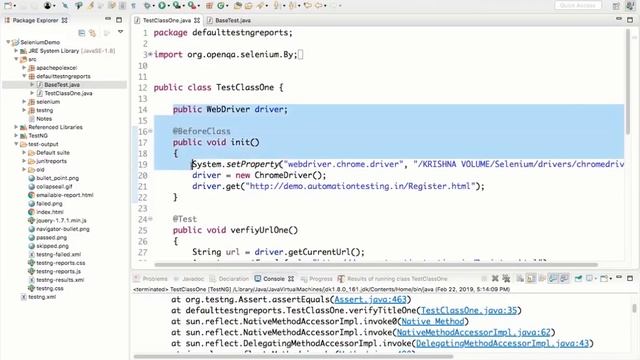Image resolution: width=640 pixels, height=360 pixels.
Task: Switch to the Java perspective icon
Action: [631, 5]
